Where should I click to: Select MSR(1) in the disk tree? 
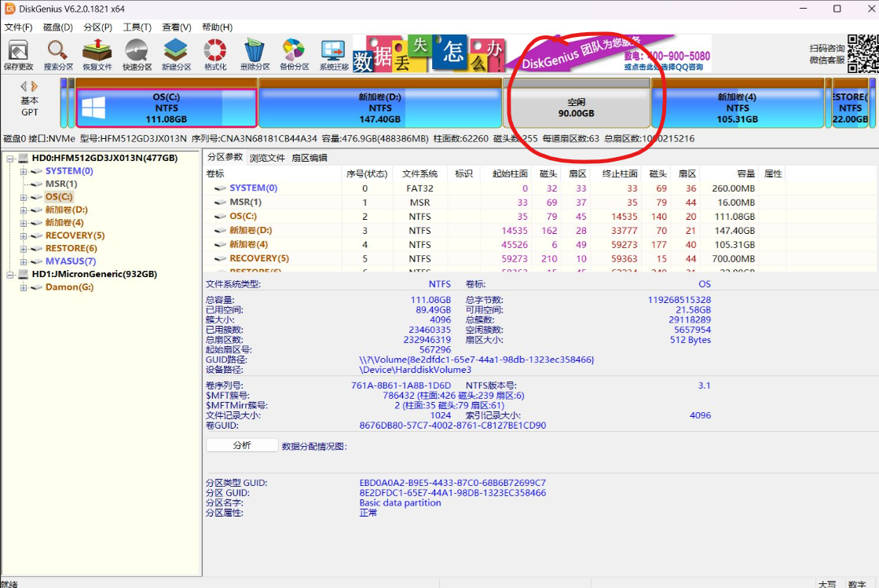point(61,184)
